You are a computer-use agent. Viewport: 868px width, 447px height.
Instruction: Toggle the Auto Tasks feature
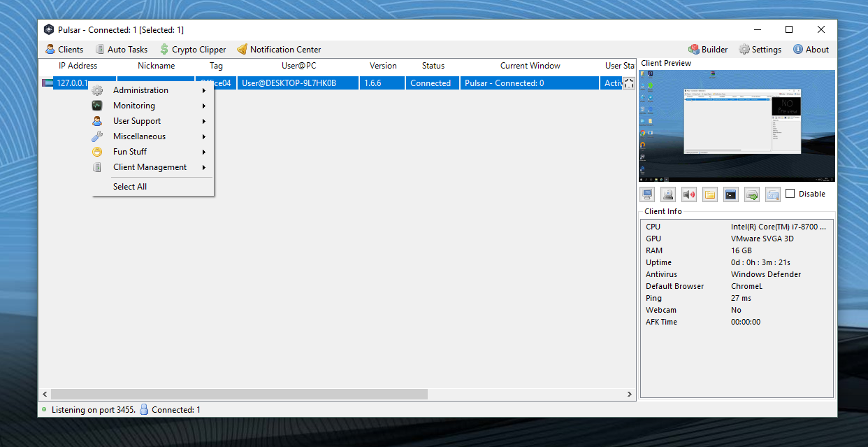[x=122, y=49]
